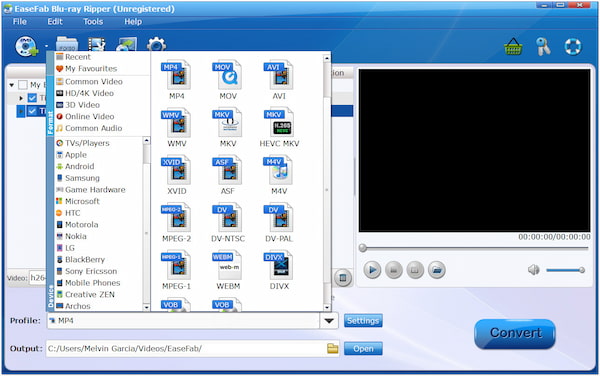Screen dimensions: 600x376
Task: Open the File menu
Action: pos(20,21)
